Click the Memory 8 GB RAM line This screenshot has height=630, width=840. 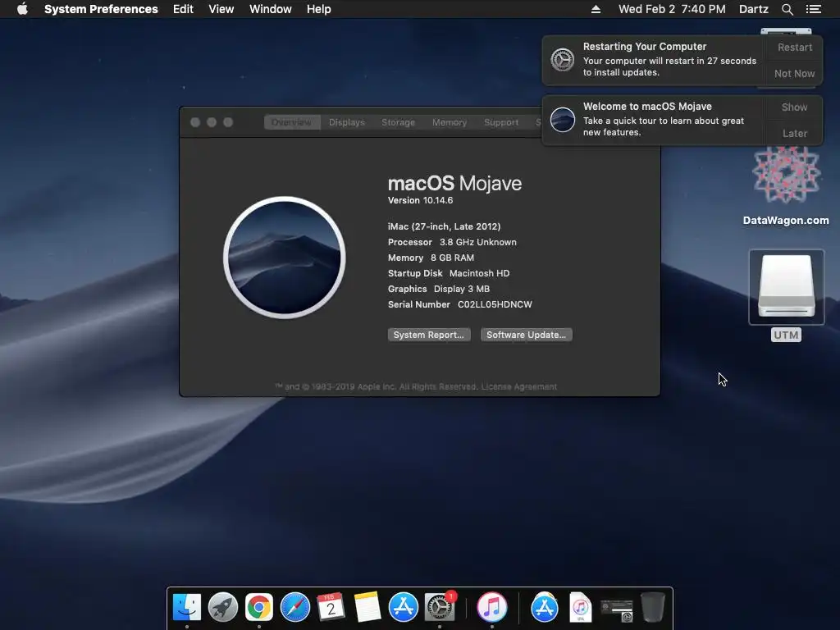(431, 258)
